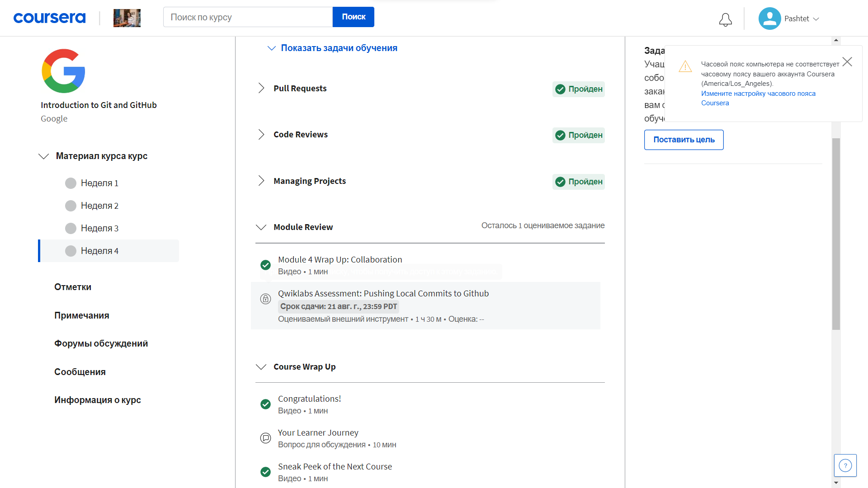Click the course search input field

(248, 17)
